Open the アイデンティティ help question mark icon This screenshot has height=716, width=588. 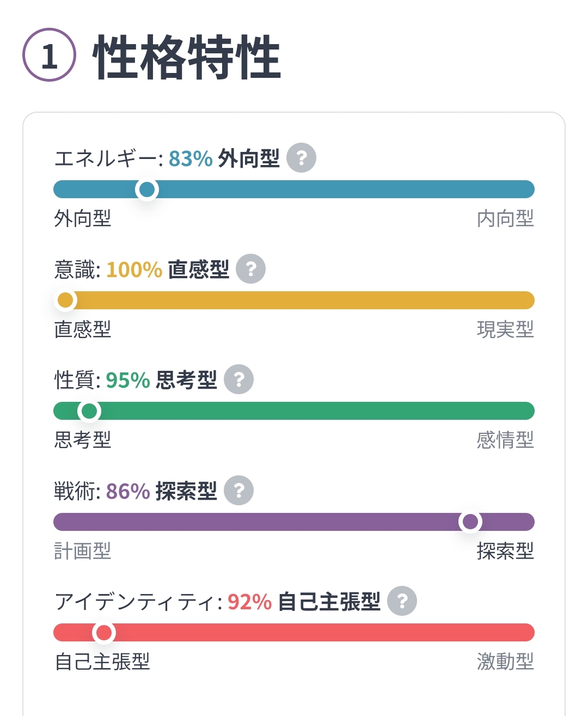(401, 602)
